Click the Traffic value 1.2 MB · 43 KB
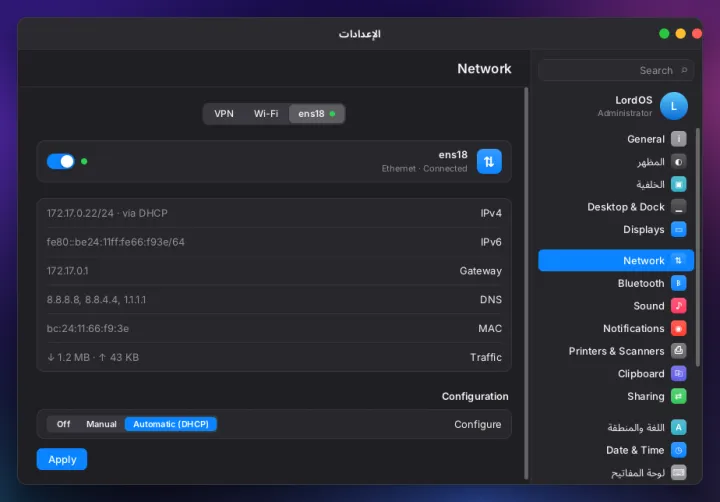This screenshot has height=502, width=720. coord(93,357)
